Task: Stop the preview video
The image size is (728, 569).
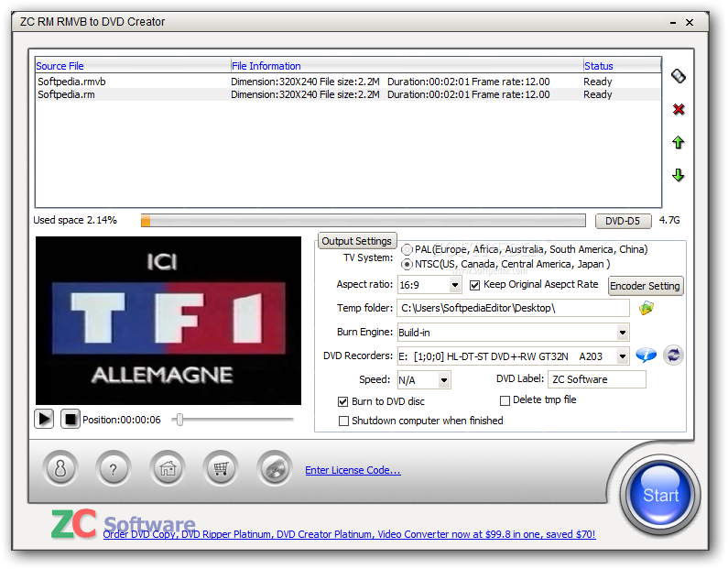Action: [71, 419]
